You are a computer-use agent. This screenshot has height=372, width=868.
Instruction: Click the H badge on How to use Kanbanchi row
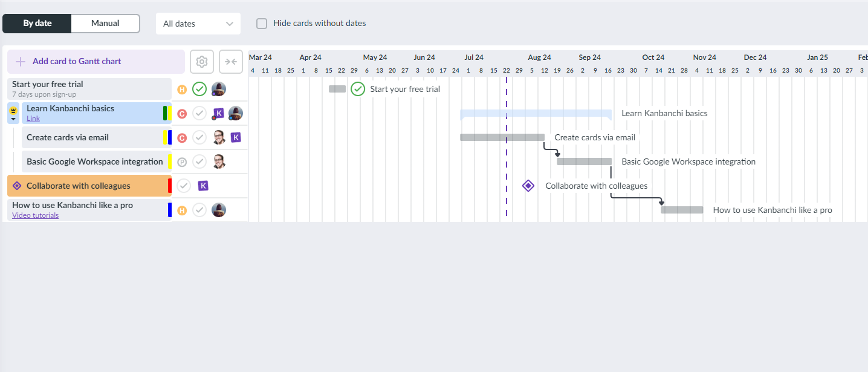(182, 210)
